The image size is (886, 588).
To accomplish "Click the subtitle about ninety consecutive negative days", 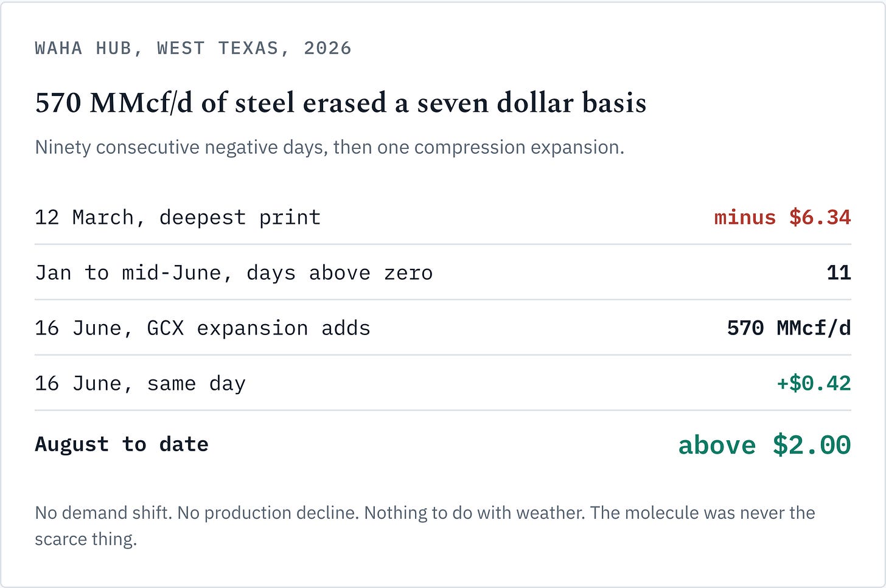I will click(x=330, y=148).
